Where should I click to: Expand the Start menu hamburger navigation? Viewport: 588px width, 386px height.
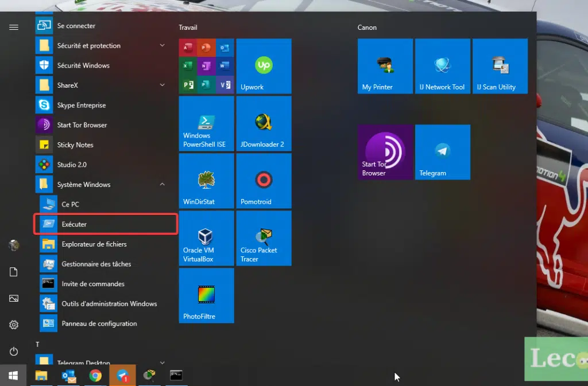14,28
